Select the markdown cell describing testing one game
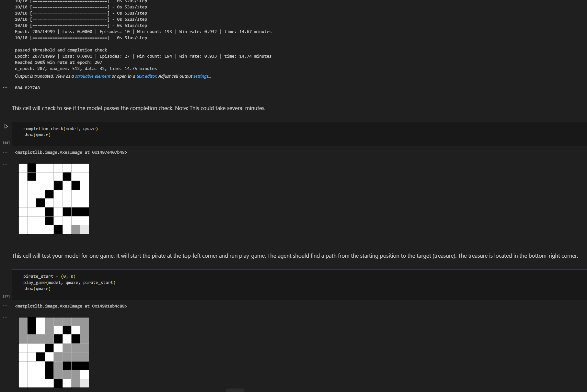The height and width of the screenshot is (392, 587). pyautogui.click(x=295, y=256)
